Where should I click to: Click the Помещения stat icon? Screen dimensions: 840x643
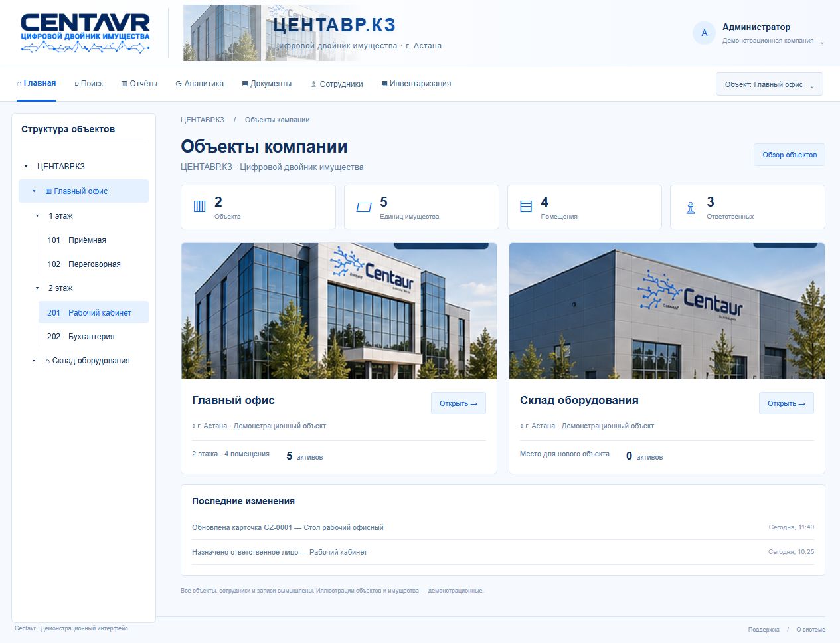526,207
